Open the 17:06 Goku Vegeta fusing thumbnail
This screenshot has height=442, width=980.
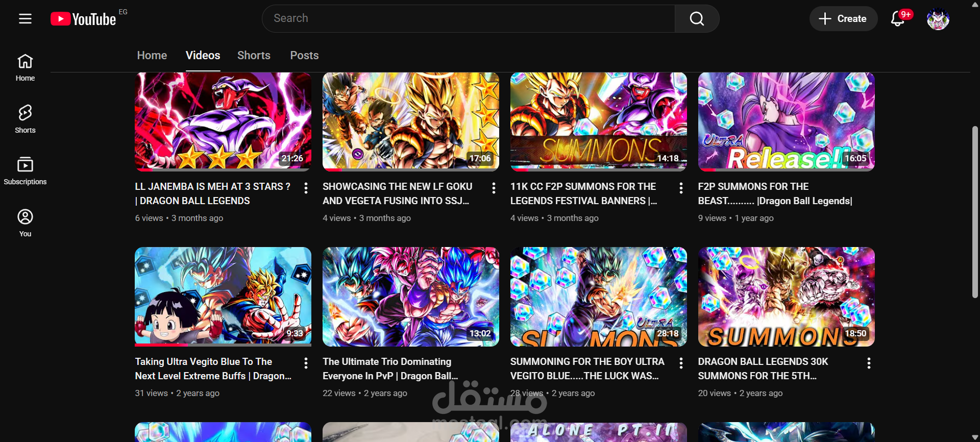pos(411,121)
